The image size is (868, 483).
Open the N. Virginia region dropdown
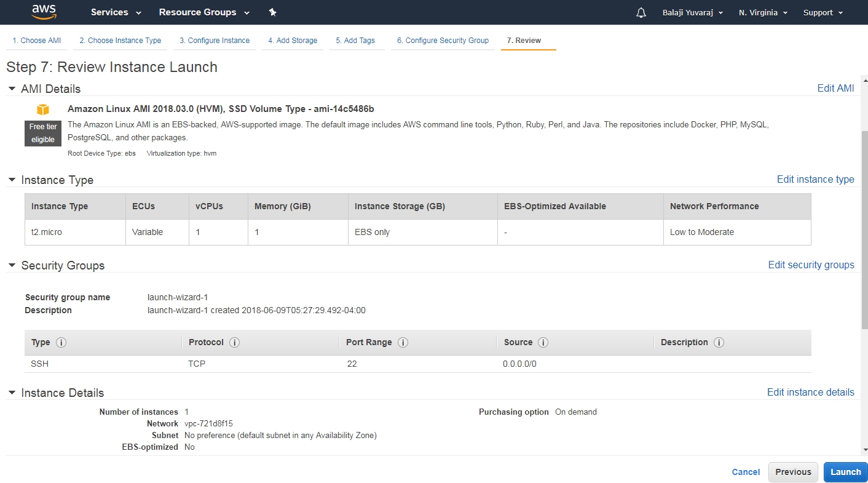(x=763, y=12)
